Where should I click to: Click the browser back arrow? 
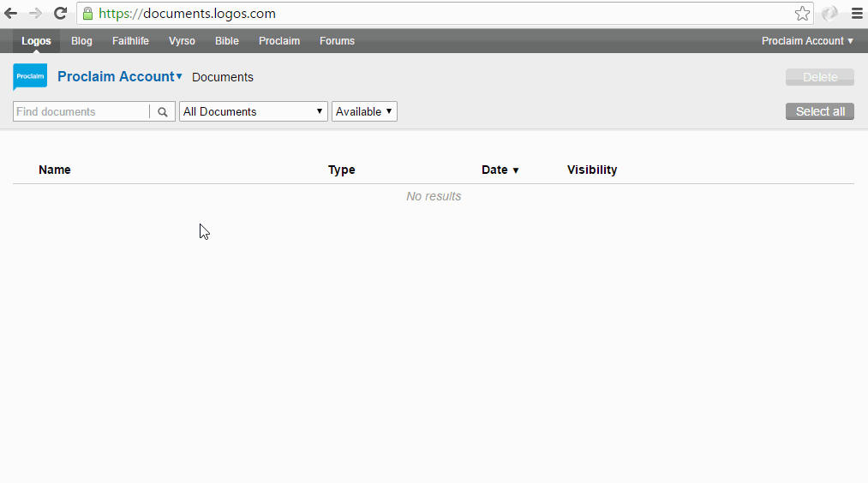click(10, 14)
